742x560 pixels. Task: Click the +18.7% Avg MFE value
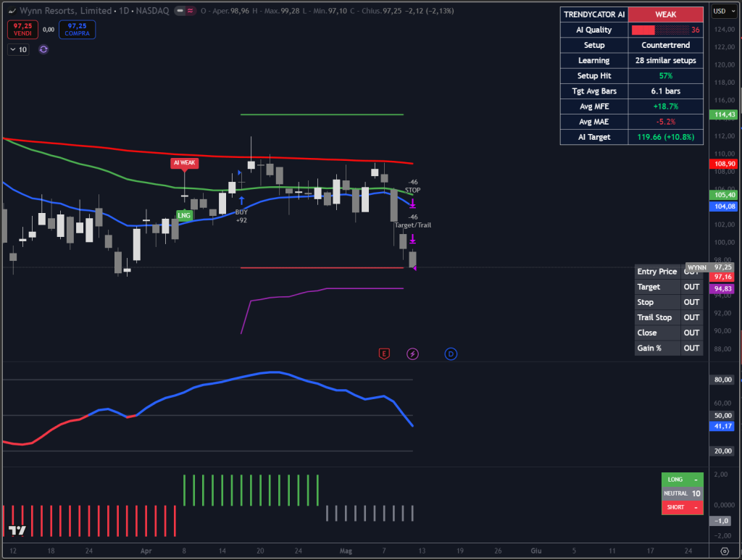tap(665, 106)
